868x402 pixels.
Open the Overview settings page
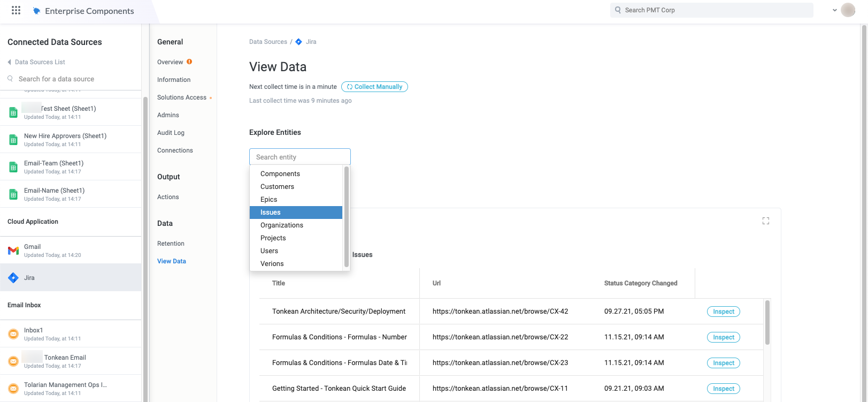[170, 62]
